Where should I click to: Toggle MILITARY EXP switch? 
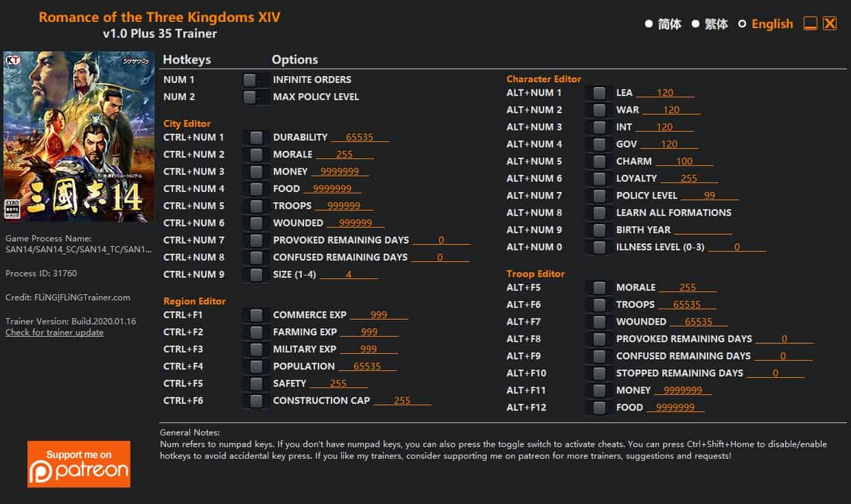256,349
